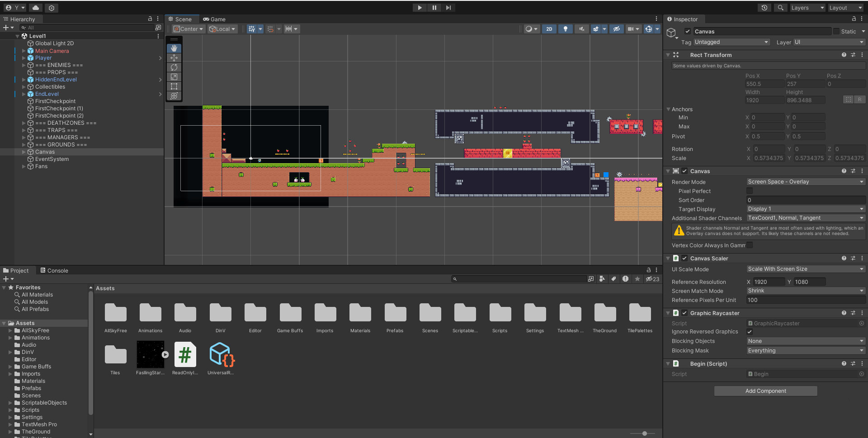Open the Render Mode dropdown
Screen dimensions: 868x438
click(805, 182)
